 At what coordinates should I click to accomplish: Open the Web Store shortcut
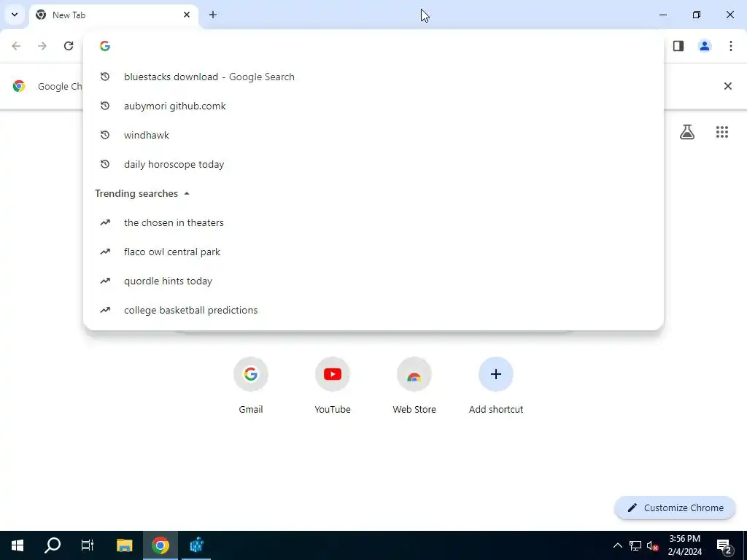point(414,385)
